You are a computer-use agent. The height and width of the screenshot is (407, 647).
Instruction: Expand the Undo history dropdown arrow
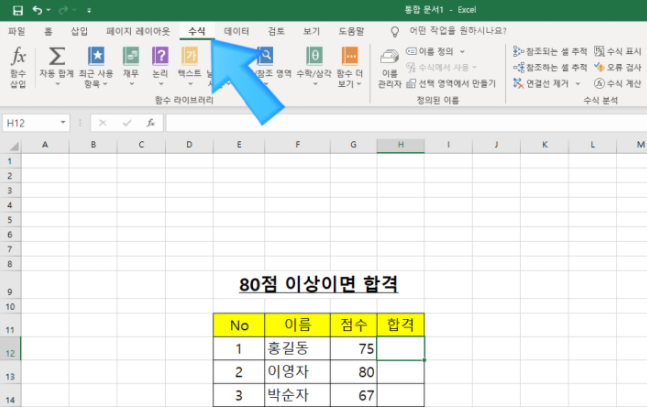pyautogui.click(x=49, y=10)
